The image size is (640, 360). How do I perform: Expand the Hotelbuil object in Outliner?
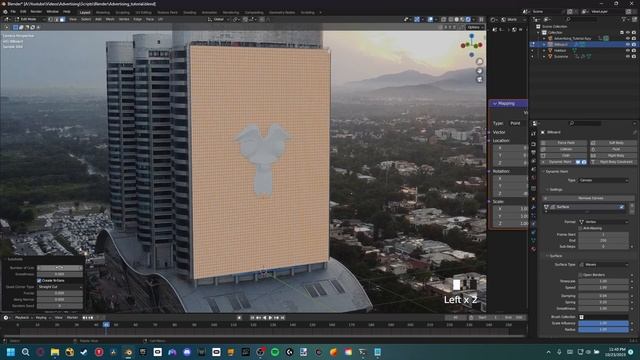pyautogui.click(x=544, y=51)
